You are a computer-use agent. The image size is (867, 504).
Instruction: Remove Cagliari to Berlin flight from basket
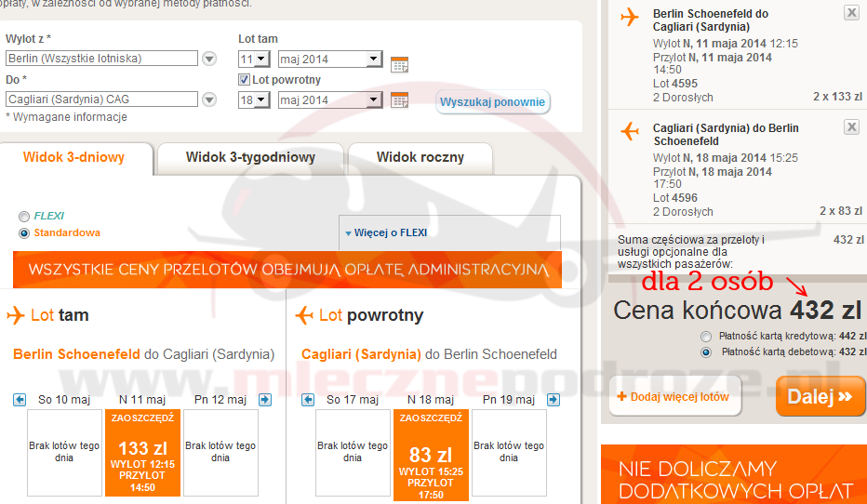click(x=851, y=127)
